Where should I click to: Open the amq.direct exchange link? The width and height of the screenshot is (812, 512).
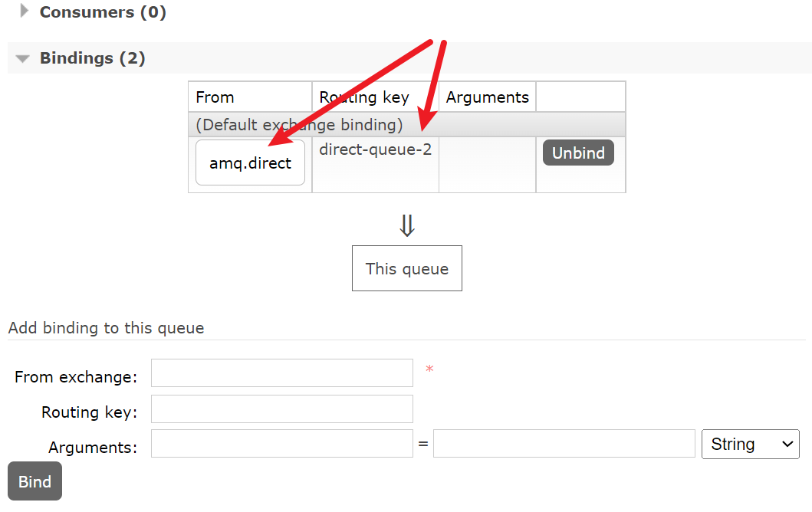[x=250, y=162]
